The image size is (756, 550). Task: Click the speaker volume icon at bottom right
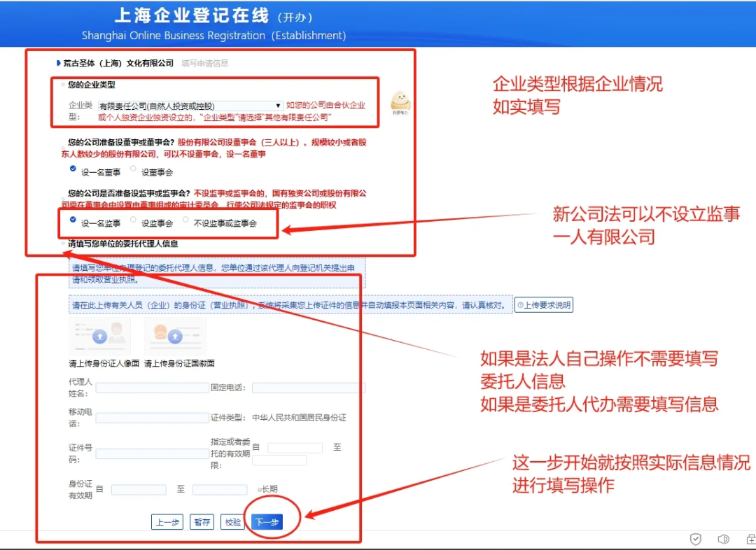723,540
